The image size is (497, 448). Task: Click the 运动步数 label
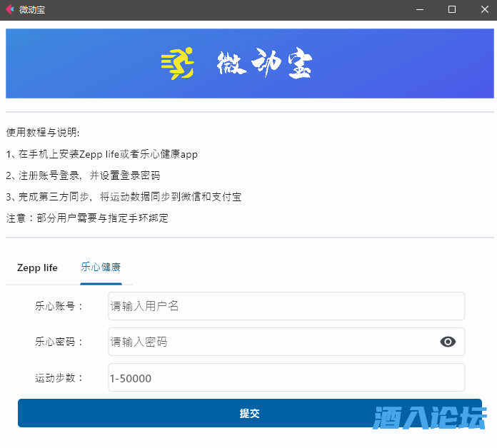[59, 377]
